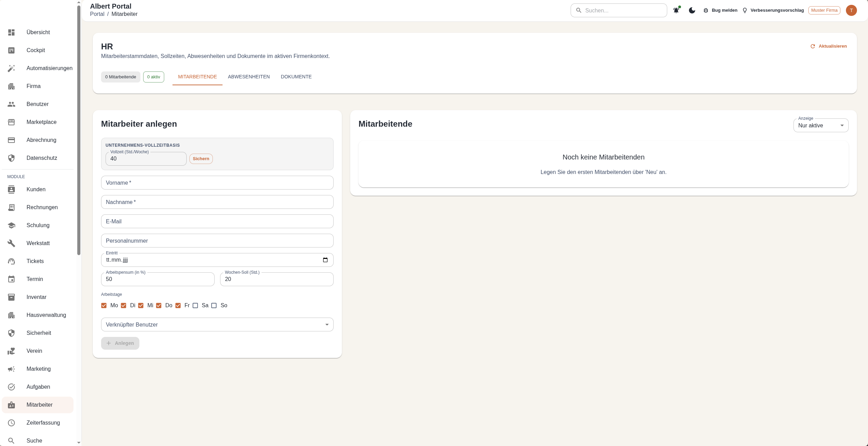Open Abrechnung credit card icon

click(x=11, y=140)
